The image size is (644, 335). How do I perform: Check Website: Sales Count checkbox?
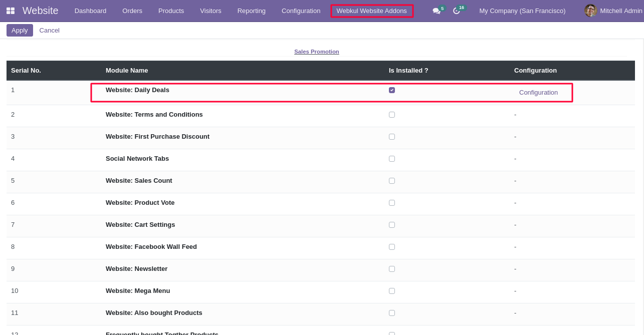[392, 181]
